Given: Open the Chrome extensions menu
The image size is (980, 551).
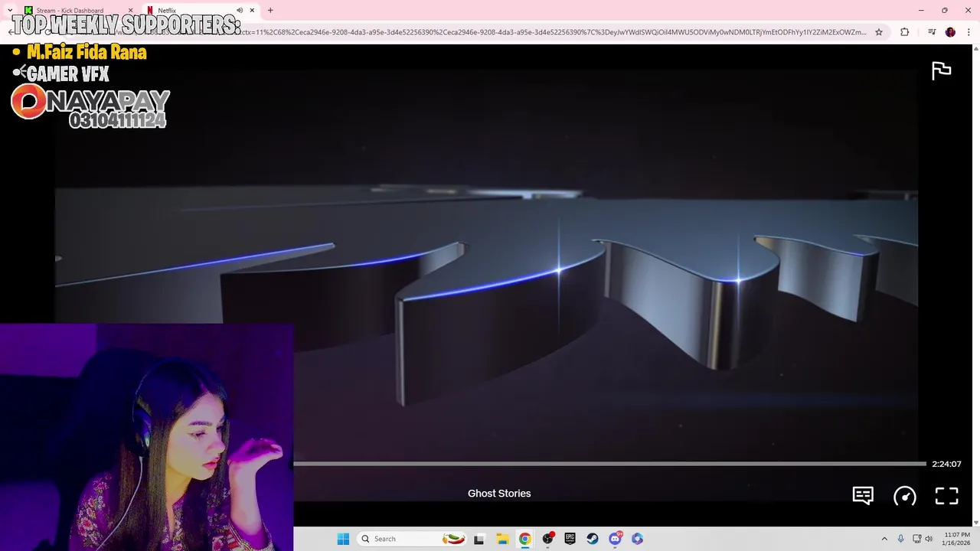Looking at the screenshot, I should click(x=904, y=32).
